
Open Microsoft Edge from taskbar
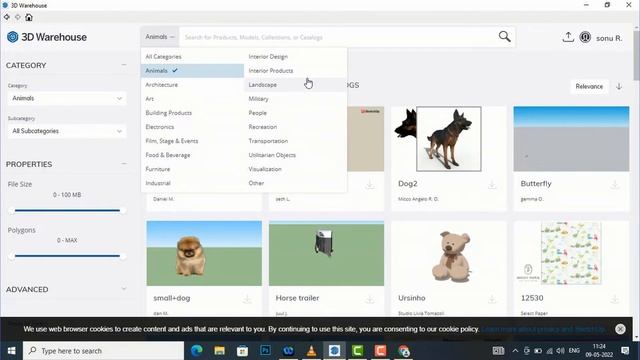[x=197, y=351]
